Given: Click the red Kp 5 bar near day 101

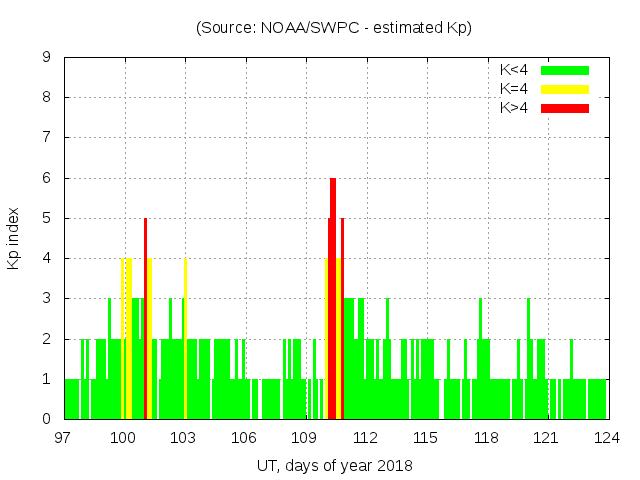Looking at the screenshot, I should (x=145, y=320).
